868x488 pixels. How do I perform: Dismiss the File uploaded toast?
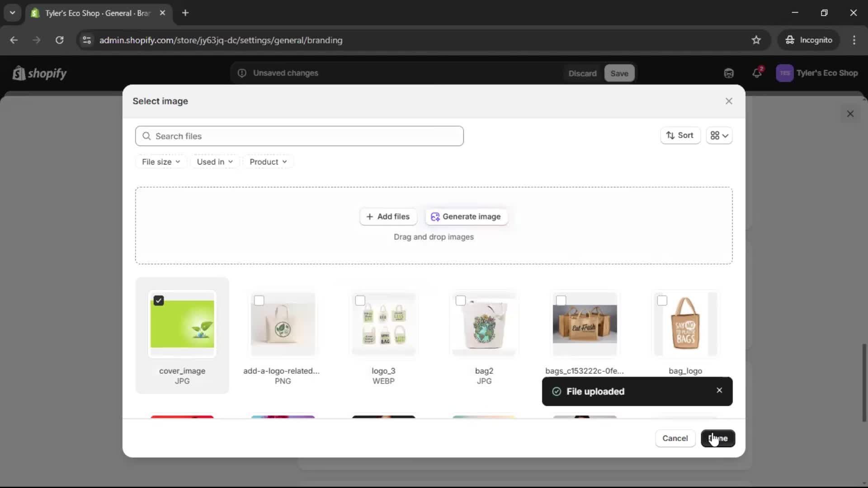point(719,390)
